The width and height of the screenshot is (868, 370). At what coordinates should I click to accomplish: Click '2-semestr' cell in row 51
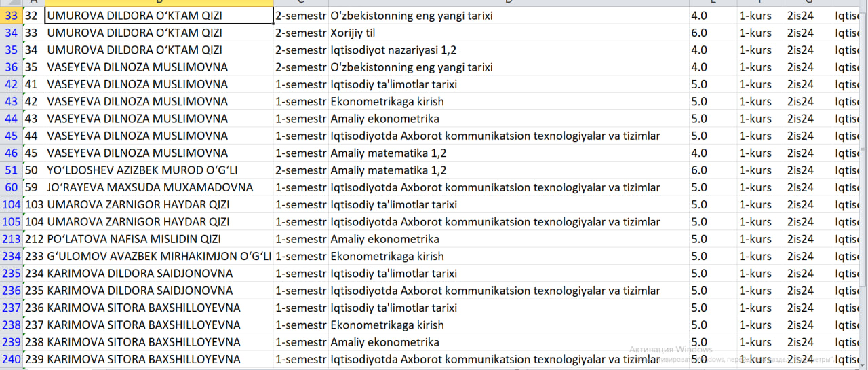(301, 170)
